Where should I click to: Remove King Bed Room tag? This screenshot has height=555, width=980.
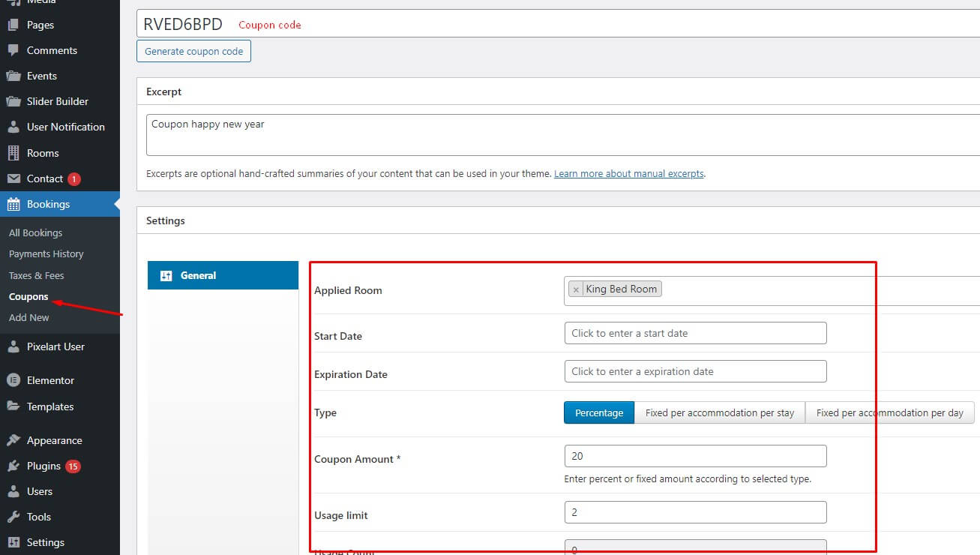click(x=576, y=289)
